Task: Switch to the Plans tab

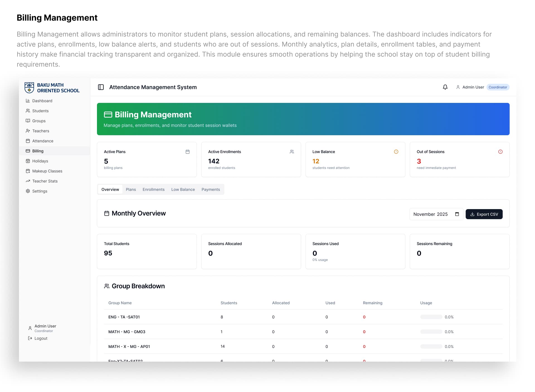Action: click(x=131, y=189)
